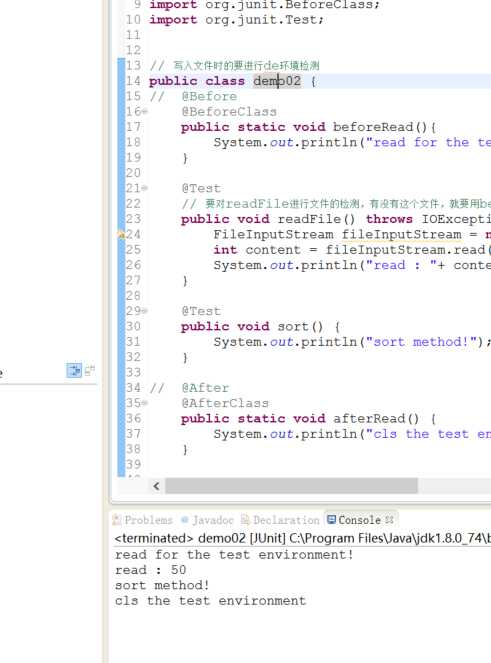Click the Chinese comment on line 13
This screenshot has height=663, width=491.
point(235,66)
